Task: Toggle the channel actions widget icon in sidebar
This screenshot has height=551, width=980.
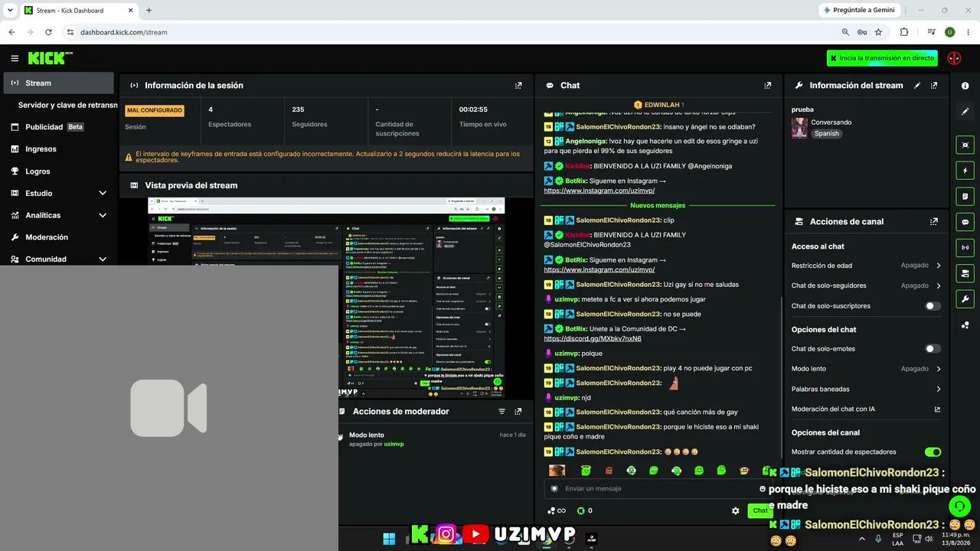Action: (965, 273)
